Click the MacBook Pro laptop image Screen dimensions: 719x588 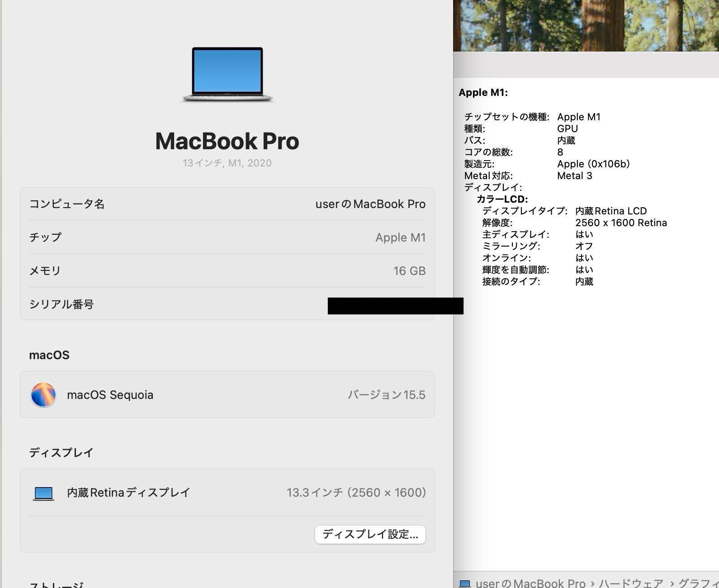(x=227, y=75)
